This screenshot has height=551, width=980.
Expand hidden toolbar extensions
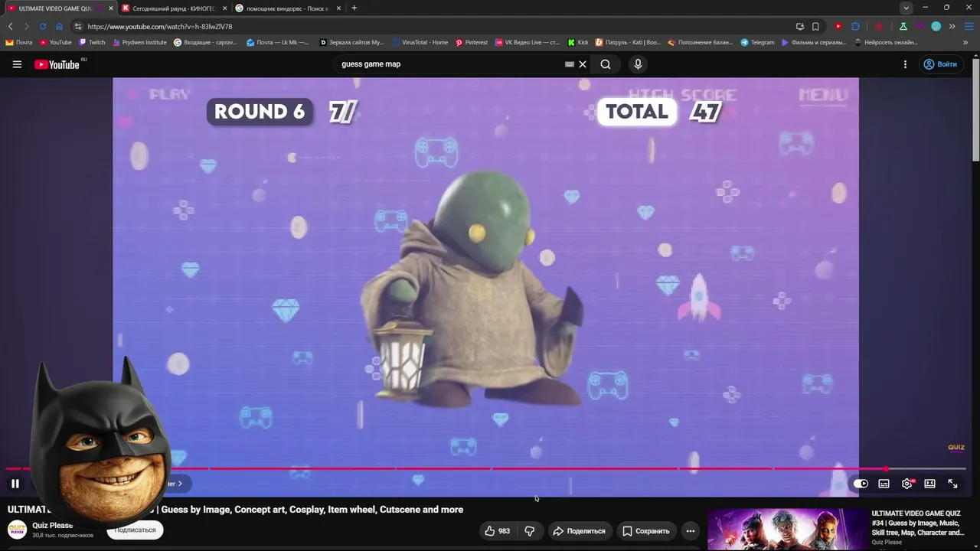[952, 26]
